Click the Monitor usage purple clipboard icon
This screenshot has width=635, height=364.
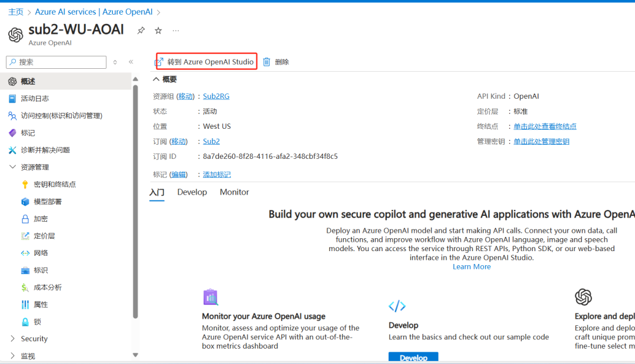pyautogui.click(x=210, y=297)
